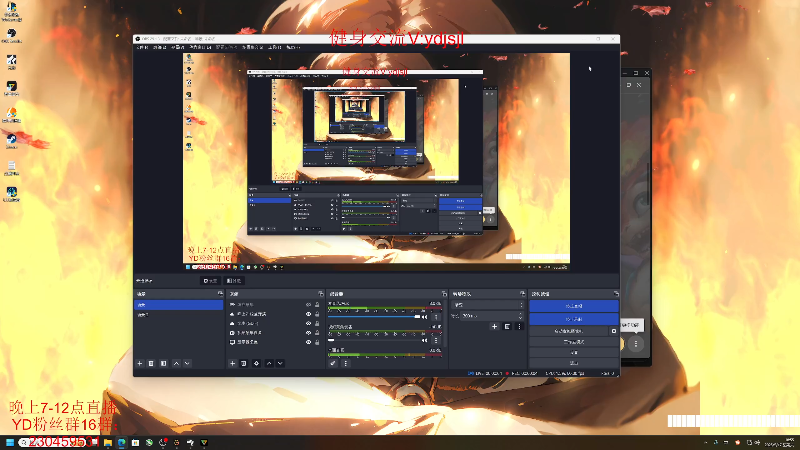The image size is (800, 450).
Task: Float the Audio Mixer dock via popout icon
Action: pyautogui.click(x=444, y=294)
